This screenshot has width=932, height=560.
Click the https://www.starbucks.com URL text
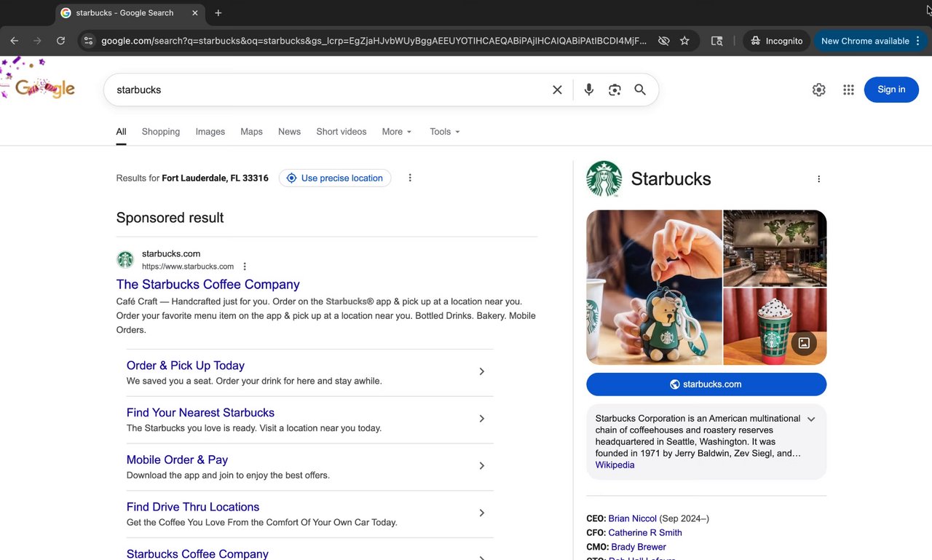point(188,267)
